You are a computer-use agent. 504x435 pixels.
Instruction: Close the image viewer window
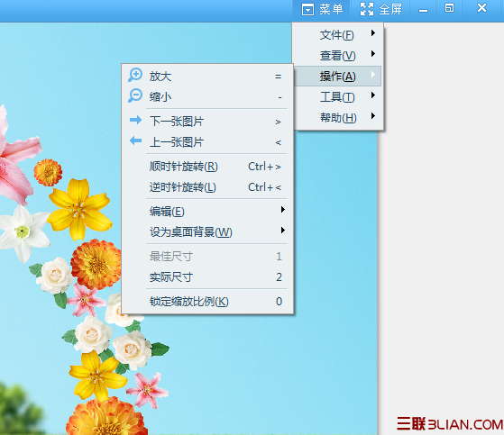(481, 8)
